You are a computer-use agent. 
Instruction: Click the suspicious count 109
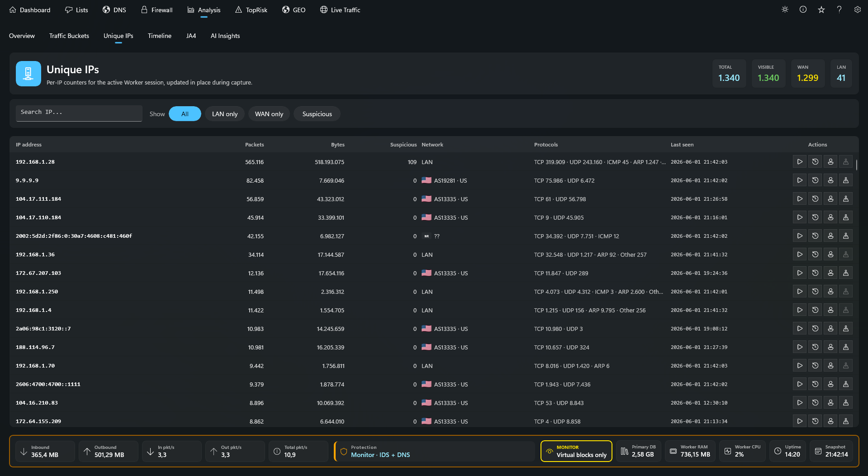[x=412, y=162]
